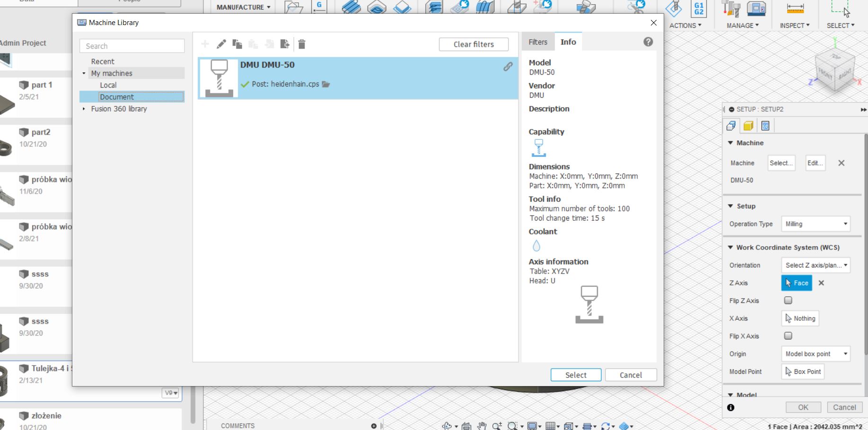Open the part 1 item in data panel
This screenshot has width=868, height=430.
(x=42, y=85)
